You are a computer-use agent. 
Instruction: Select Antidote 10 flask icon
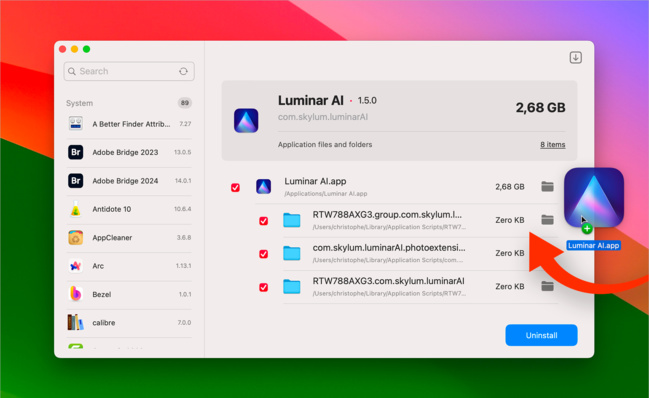coord(75,209)
